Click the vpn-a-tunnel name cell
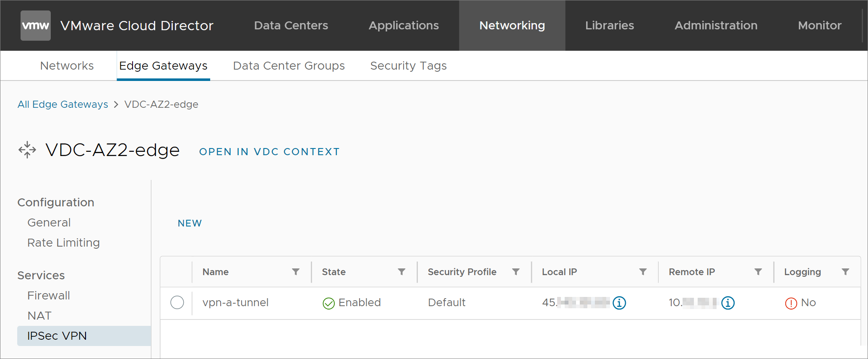868x359 pixels. 235,303
